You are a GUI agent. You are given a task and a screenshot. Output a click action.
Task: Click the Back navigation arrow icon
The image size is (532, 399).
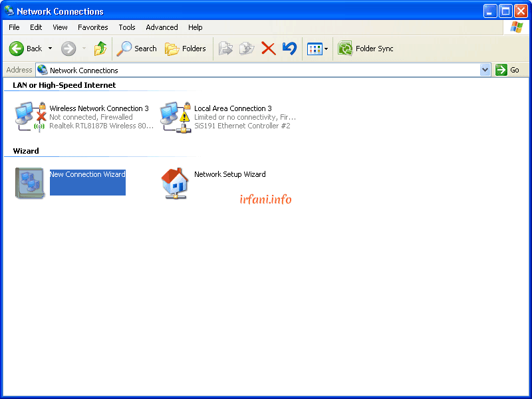tap(17, 49)
